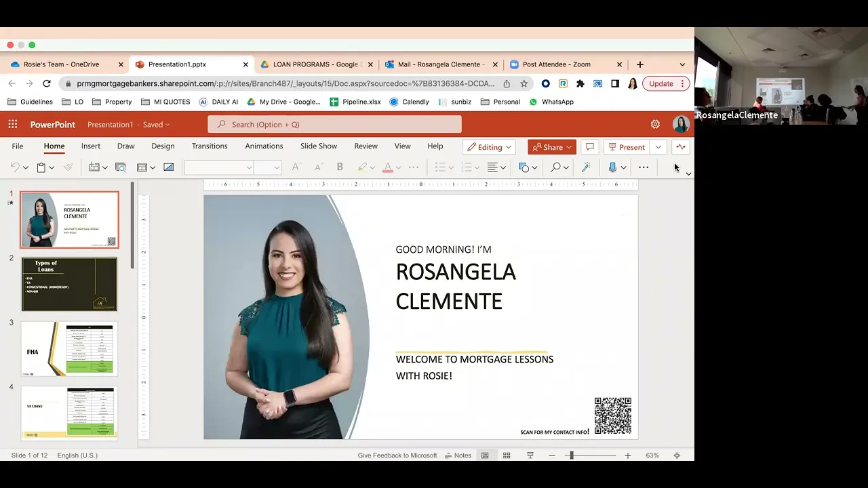Switch to the Animations ribbon tab

(264, 146)
